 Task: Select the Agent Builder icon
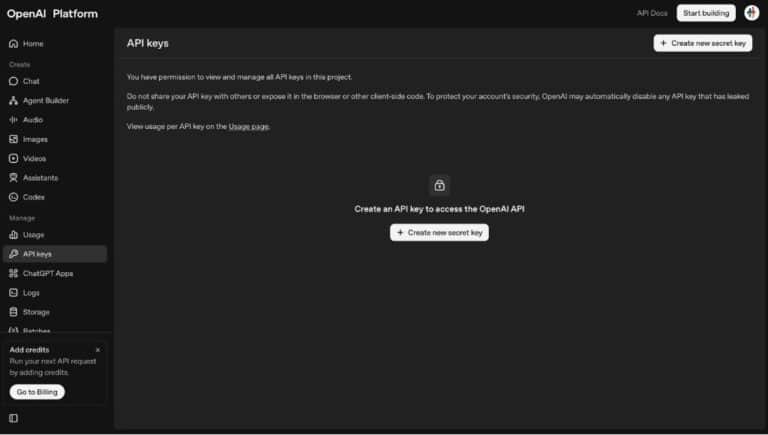13,100
